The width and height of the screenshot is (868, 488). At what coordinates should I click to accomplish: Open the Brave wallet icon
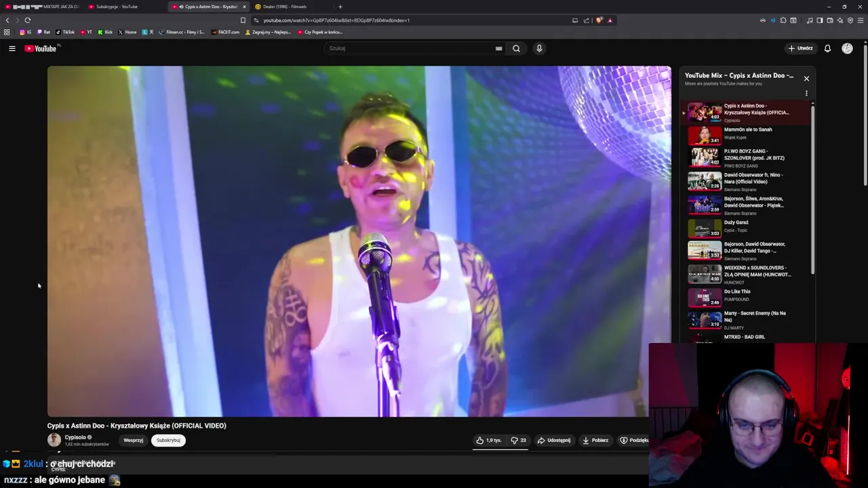click(830, 20)
